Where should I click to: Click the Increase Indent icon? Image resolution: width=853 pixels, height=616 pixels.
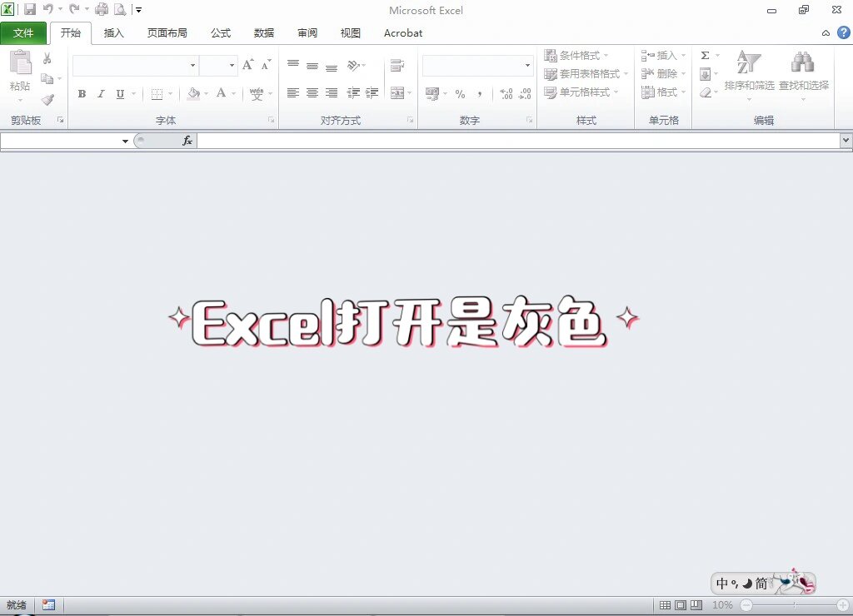pos(372,93)
